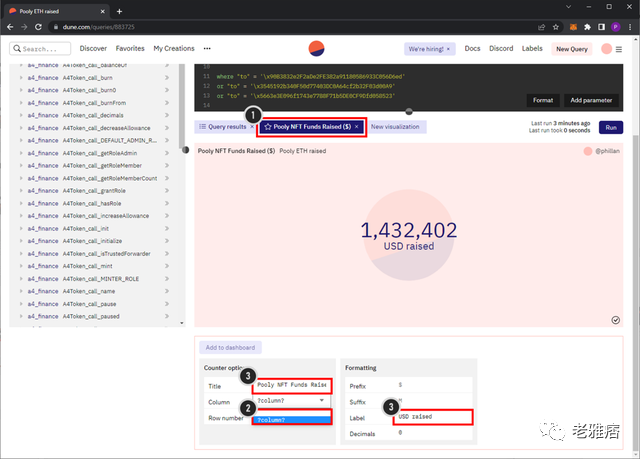
Task: Open the Chrome profile avatar
Action: [616, 27]
